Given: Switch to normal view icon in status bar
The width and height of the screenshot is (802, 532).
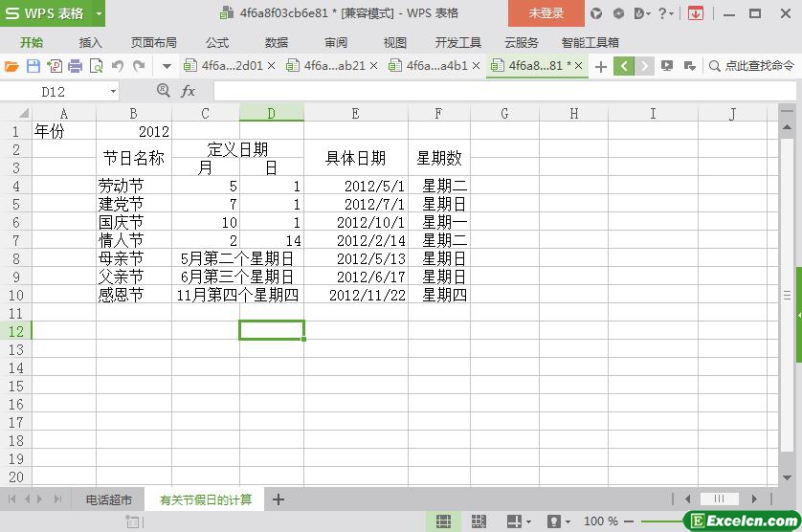Looking at the screenshot, I should click(443, 521).
